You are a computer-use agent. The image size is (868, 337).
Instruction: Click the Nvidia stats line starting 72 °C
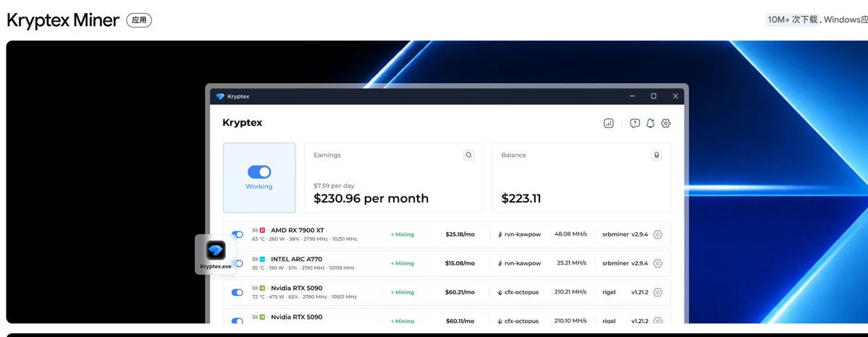tap(305, 297)
